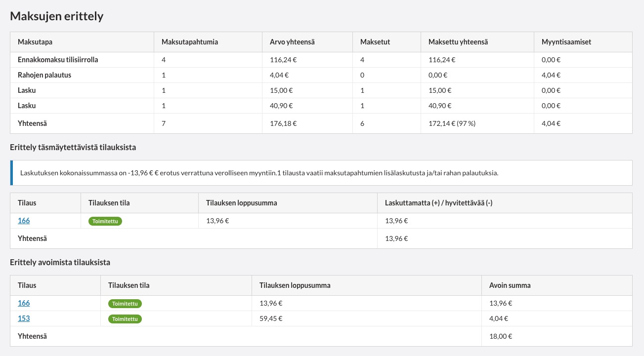
Task: Click 176,18 € total value
Action: pos(283,123)
